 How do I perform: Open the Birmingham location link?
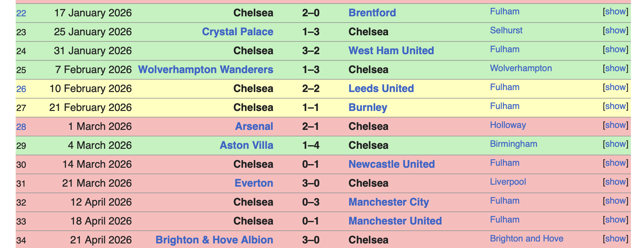pos(513,144)
